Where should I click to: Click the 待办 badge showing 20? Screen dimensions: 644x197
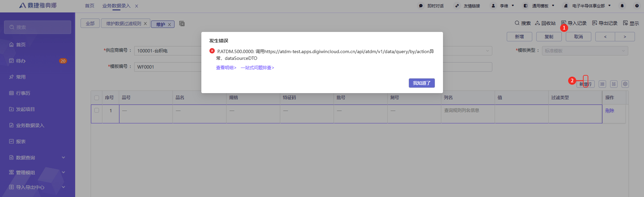63,61
